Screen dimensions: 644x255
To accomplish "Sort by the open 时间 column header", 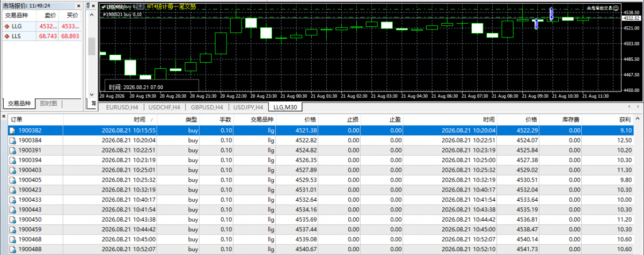I will coord(111,119).
